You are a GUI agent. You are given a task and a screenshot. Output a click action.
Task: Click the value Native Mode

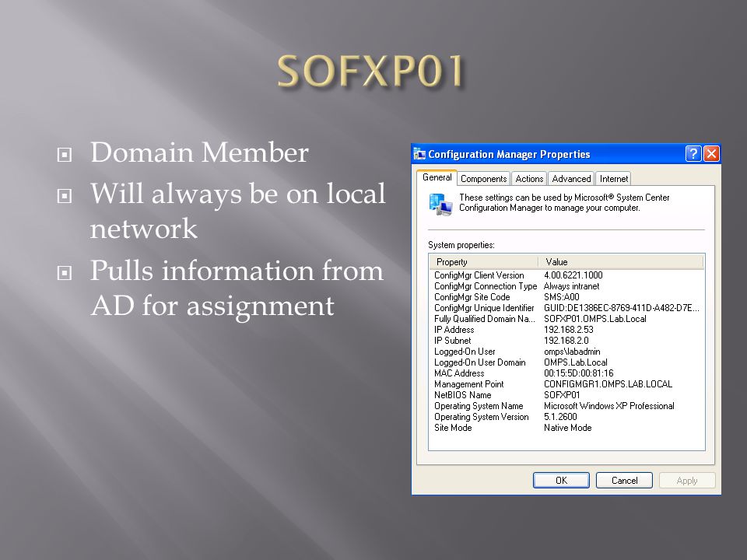click(568, 428)
